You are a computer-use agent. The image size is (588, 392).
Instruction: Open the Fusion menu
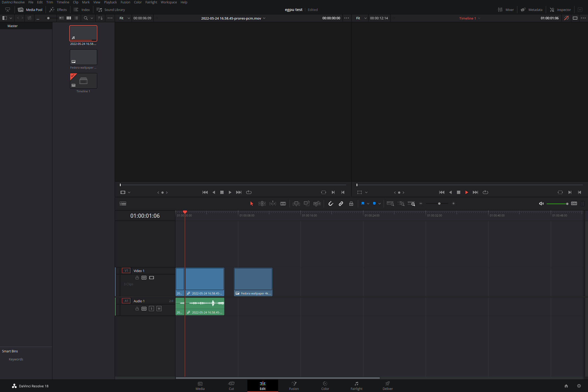125,2
